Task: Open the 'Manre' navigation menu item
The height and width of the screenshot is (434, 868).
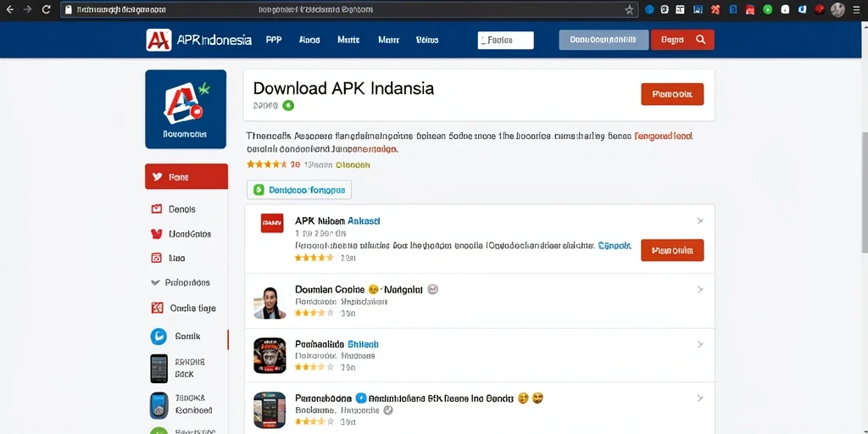Action: 388,40
